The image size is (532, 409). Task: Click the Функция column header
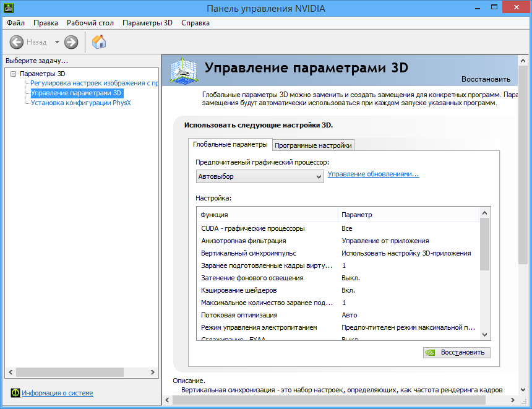pyautogui.click(x=267, y=215)
